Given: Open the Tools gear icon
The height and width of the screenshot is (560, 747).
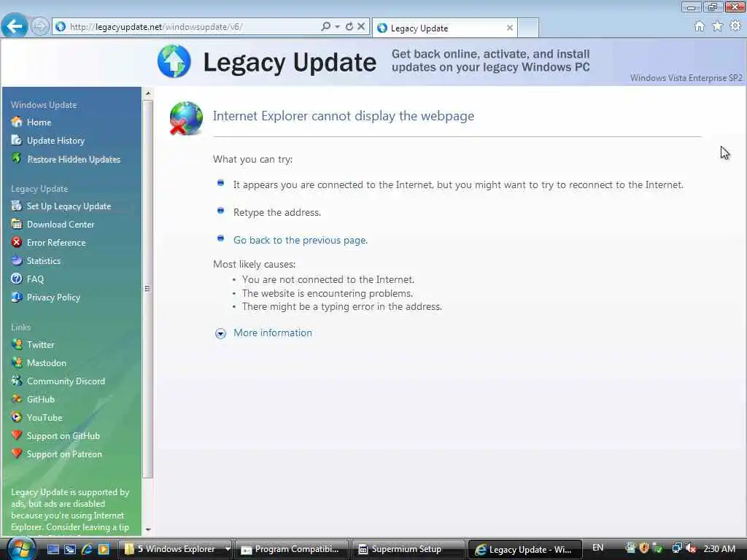Looking at the screenshot, I should [735, 26].
